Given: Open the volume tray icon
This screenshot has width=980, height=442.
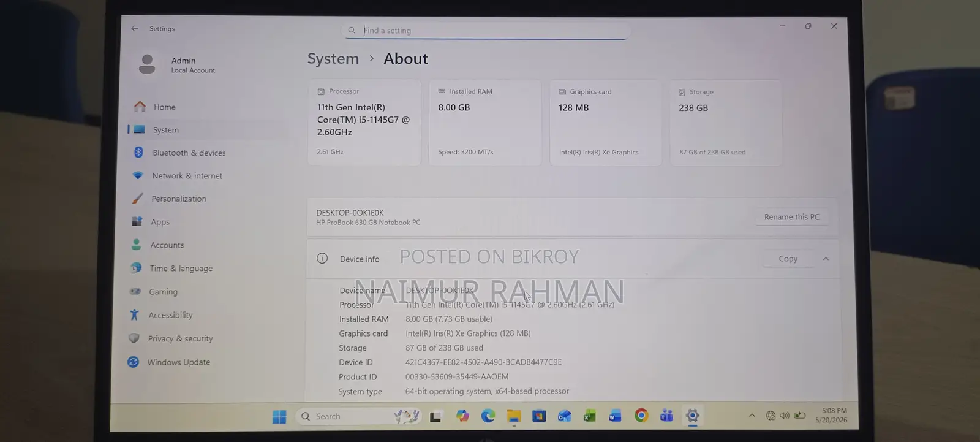Looking at the screenshot, I should tap(785, 416).
